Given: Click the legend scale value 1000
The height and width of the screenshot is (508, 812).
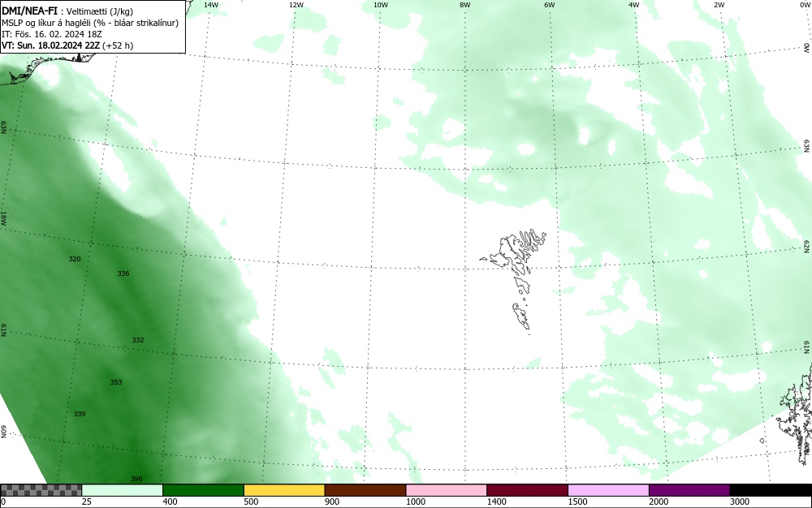Looking at the screenshot, I should [x=415, y=502].
